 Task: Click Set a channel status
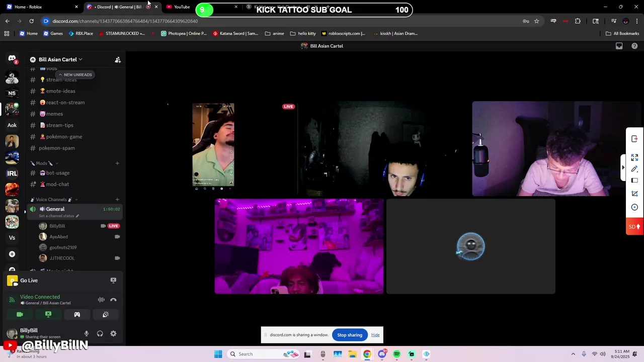pos(59,216)
